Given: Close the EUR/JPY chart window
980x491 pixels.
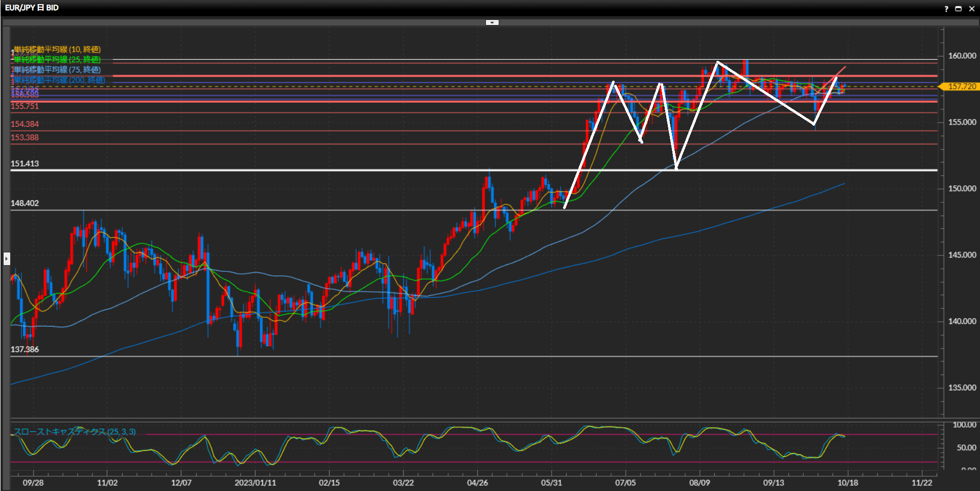Looking at the screenshot, I should click(971, 9).
